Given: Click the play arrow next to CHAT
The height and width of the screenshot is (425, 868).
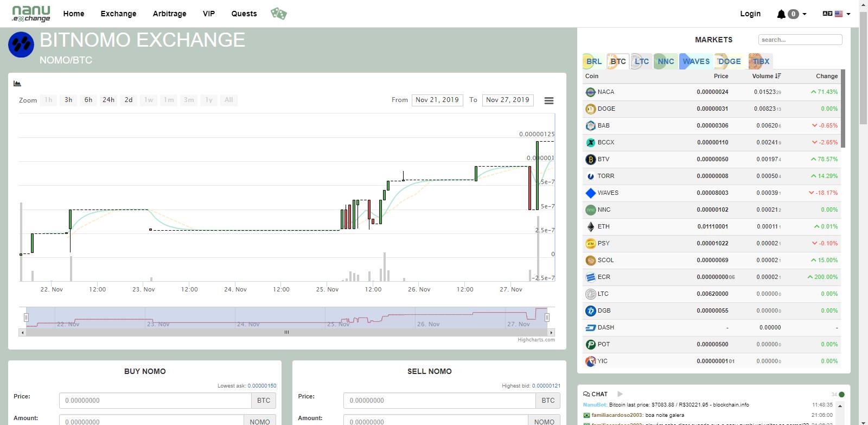Looking at the screenshot, I should (620, 394).
